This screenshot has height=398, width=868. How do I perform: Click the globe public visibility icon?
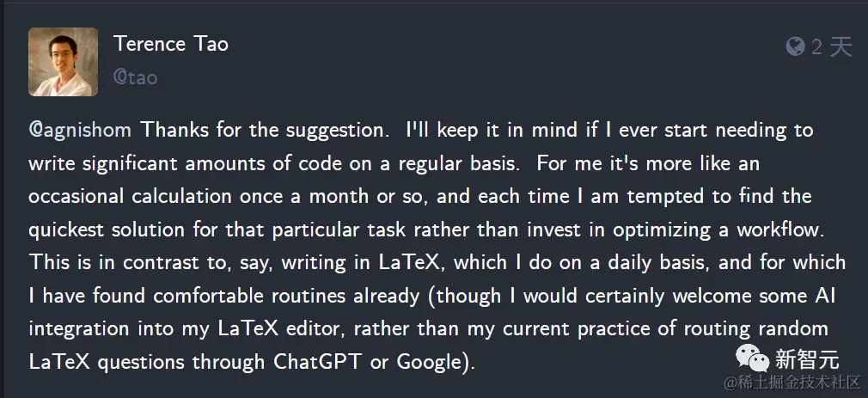click(796, 46)
